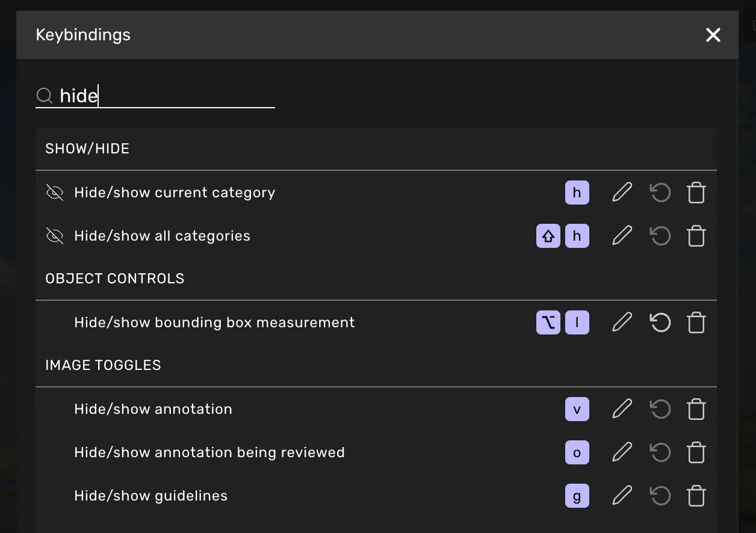Reset keybinding for annotation being reviewed
This screenshot has width=756, height=533.
tap(660, 452)
